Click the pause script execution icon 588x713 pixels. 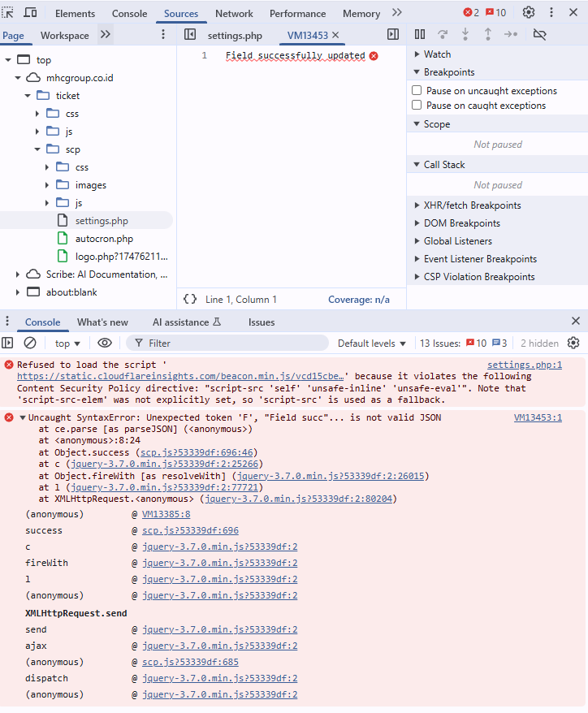pos(420,34)
